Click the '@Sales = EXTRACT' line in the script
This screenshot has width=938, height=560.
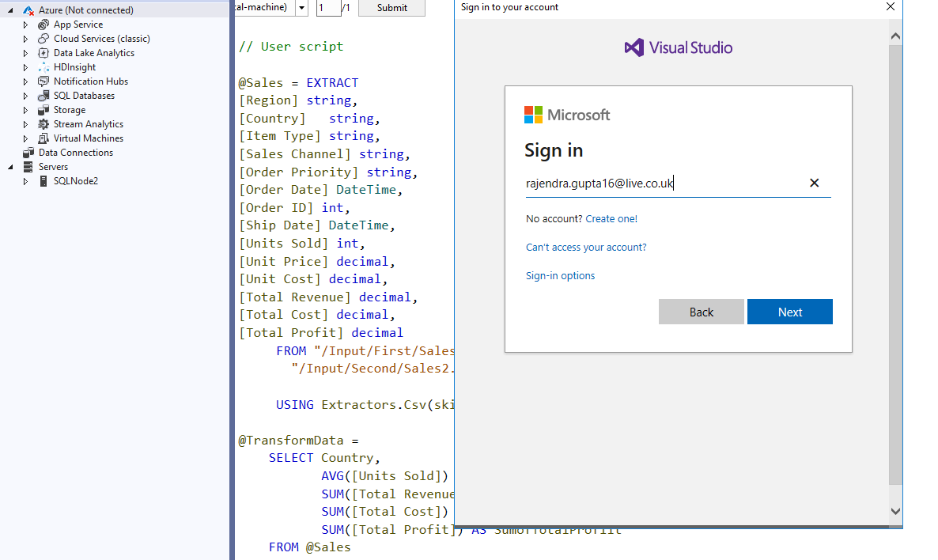[x=298, y=82]
